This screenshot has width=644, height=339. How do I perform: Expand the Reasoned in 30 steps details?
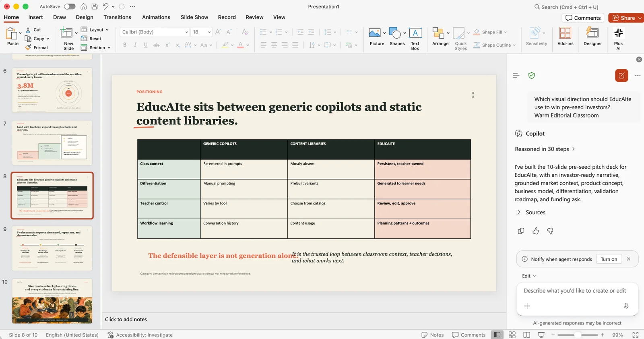point(545,149)
